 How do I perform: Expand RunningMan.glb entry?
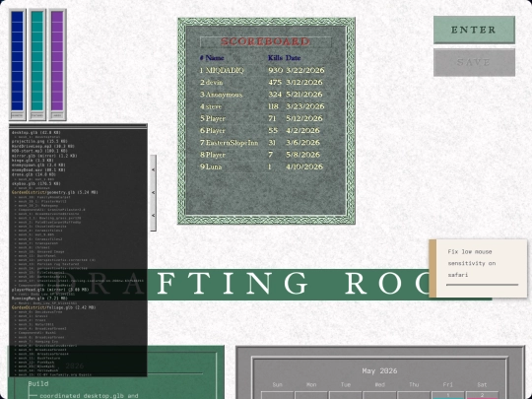click(39, 299)
